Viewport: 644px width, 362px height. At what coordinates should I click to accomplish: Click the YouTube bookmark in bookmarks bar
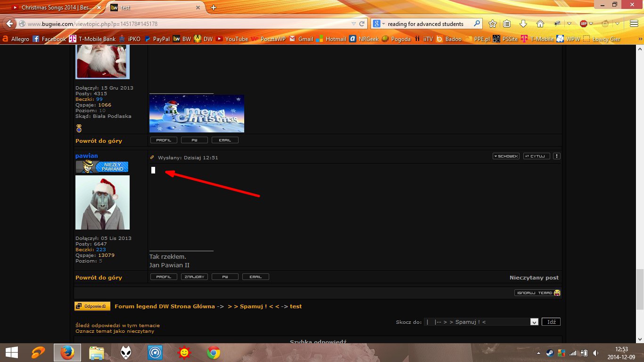(x=232, y=39)
